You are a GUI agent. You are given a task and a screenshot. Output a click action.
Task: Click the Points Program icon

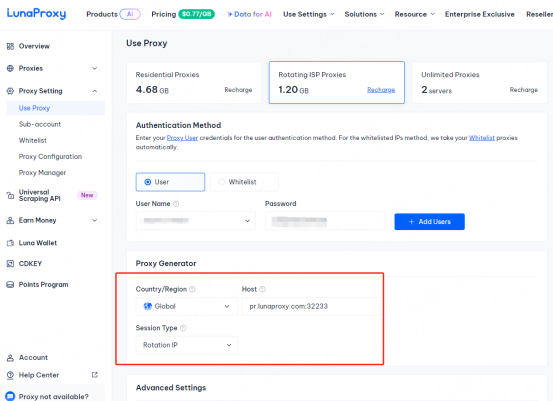pos(10,285)
